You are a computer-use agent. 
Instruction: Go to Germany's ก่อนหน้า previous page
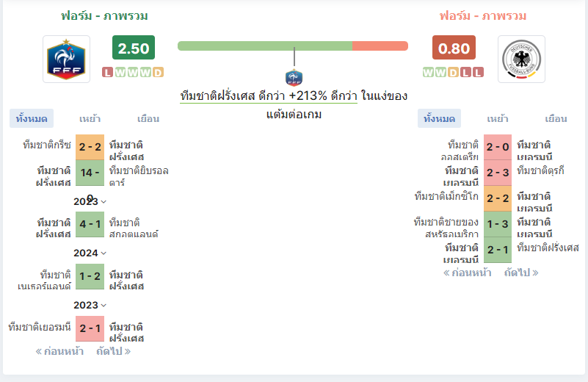(468, 273)
